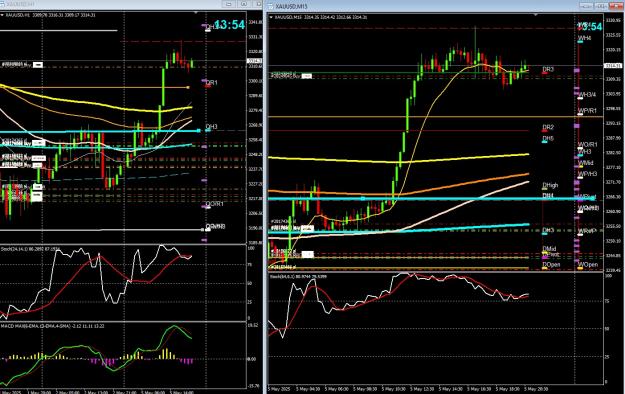Click the top buy order label in H1 chart
The image size is (625, 394).
tap(22, 65)
